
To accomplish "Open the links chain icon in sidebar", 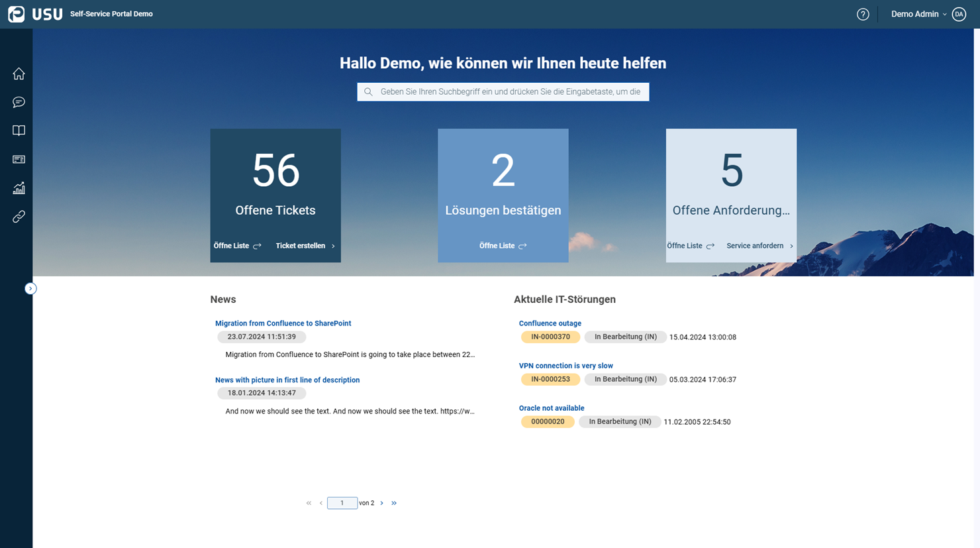I will coord(19,217).
